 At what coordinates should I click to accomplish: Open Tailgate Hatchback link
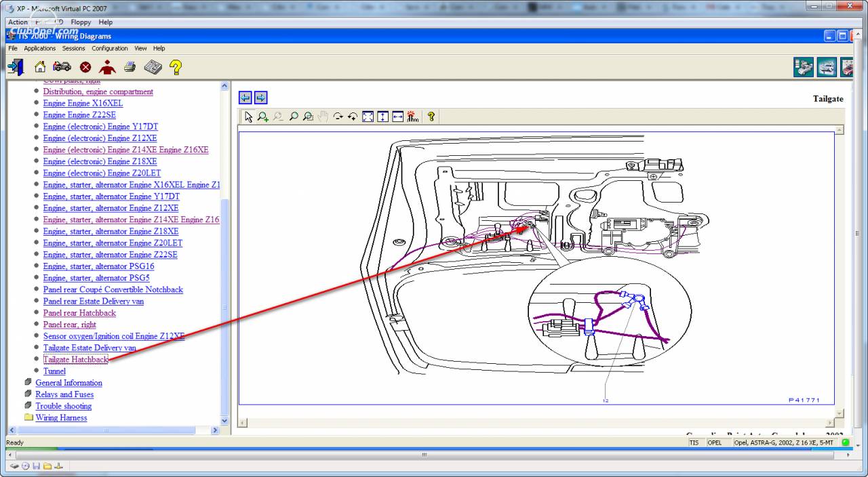(x=75, y=360)
